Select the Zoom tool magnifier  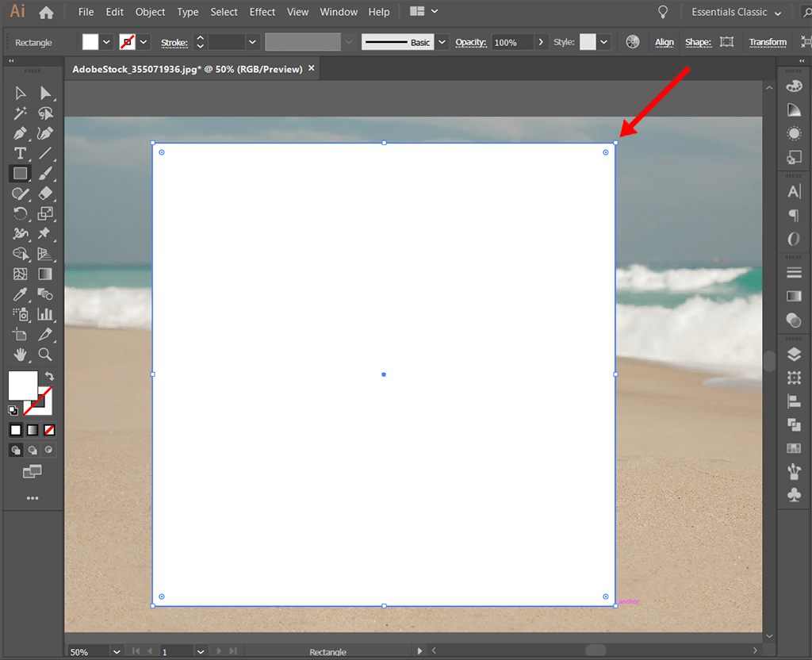[45, 355]
